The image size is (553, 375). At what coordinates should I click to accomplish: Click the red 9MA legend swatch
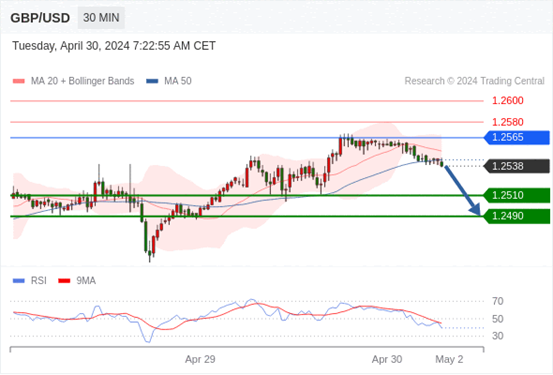point(64,281)
